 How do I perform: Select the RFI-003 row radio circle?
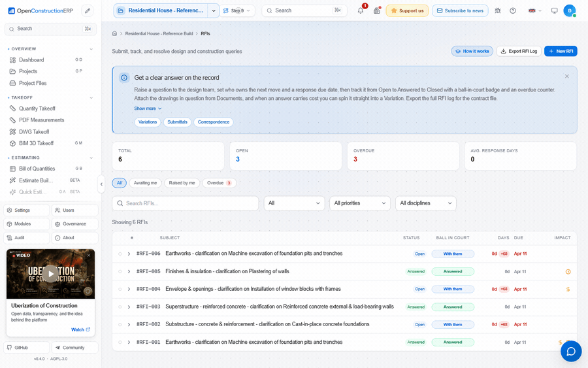pyautogui.click(x=120, y=307)
